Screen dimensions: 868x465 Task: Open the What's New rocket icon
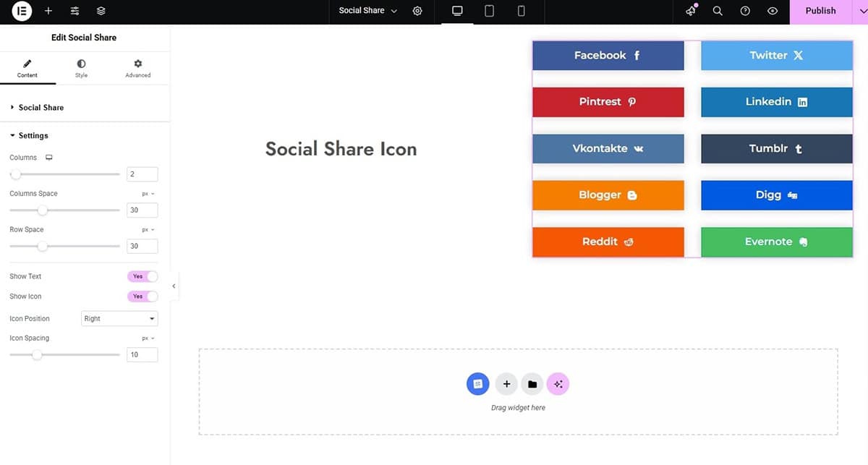(x=691, y=11)
